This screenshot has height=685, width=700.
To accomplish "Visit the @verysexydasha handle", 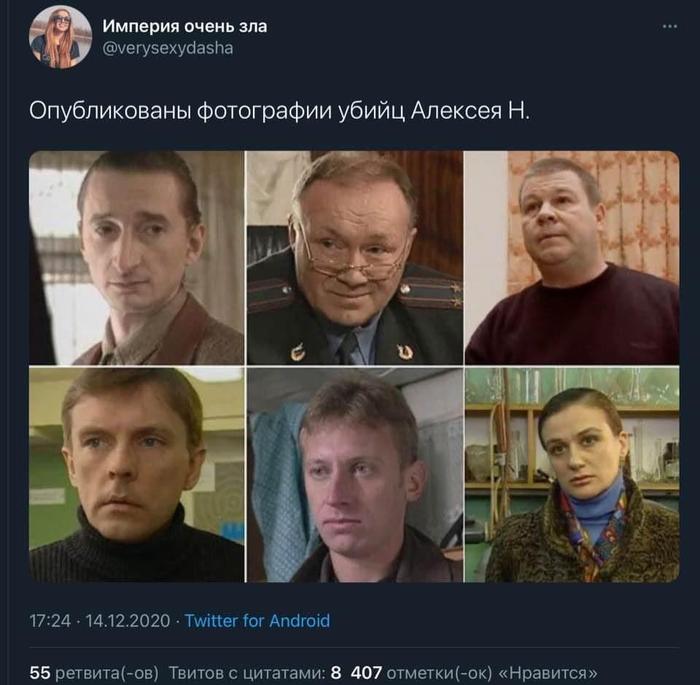I will point(168,48).
